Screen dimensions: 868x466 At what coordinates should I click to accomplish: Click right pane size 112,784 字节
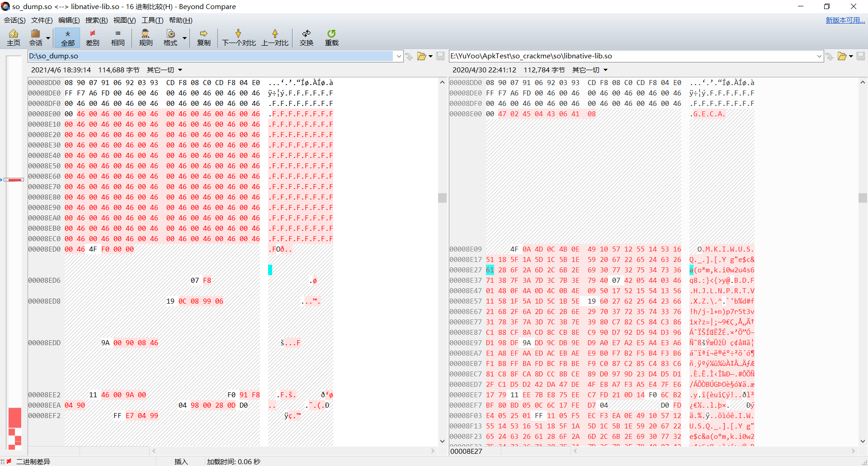pyautogui.click(x=544, y=70)
